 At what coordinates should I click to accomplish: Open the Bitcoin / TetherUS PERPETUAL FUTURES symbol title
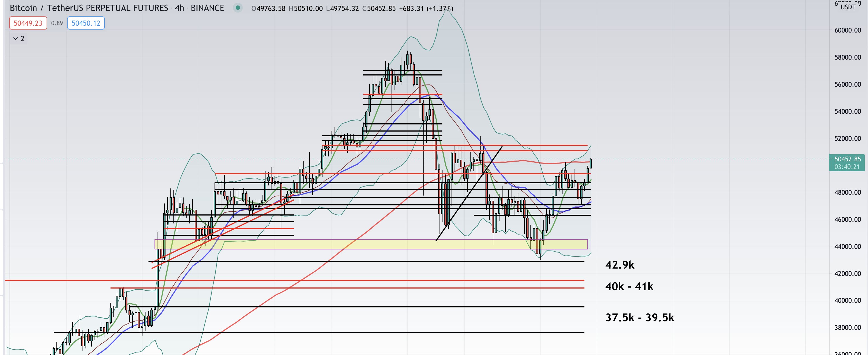89,8
